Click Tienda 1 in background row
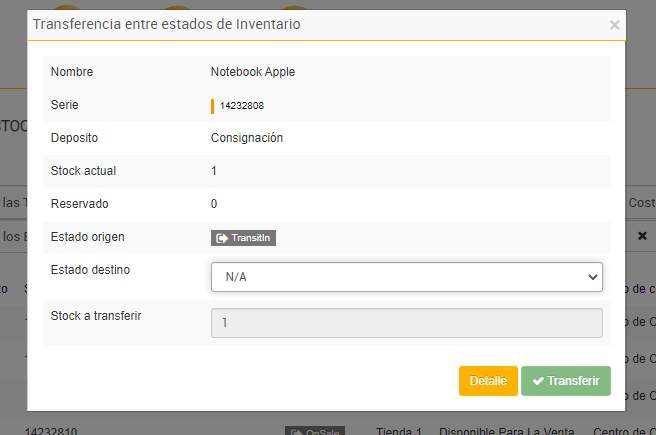The image size is (656, 435). coord(399,432)
